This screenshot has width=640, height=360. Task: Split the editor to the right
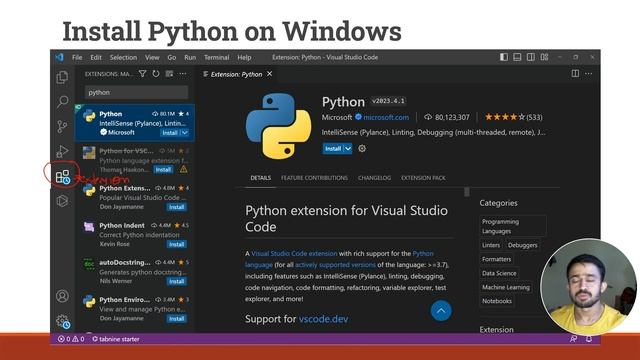coord(575,73)
